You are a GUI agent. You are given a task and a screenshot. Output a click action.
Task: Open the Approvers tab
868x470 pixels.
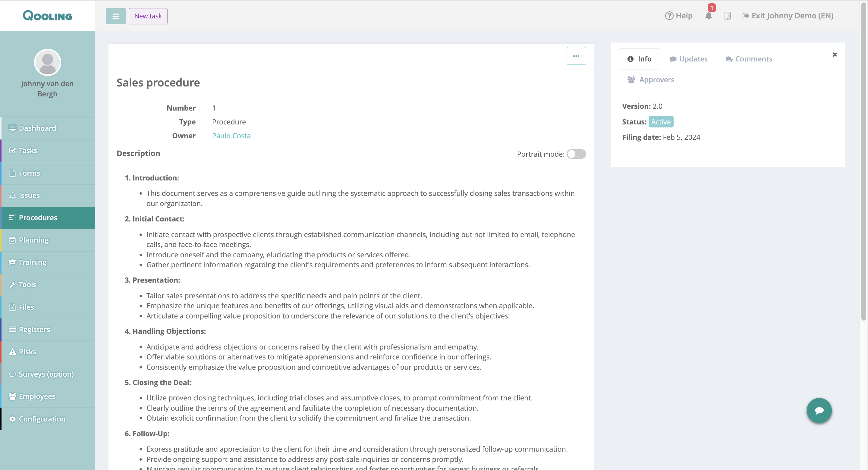(x=650, y=80)
